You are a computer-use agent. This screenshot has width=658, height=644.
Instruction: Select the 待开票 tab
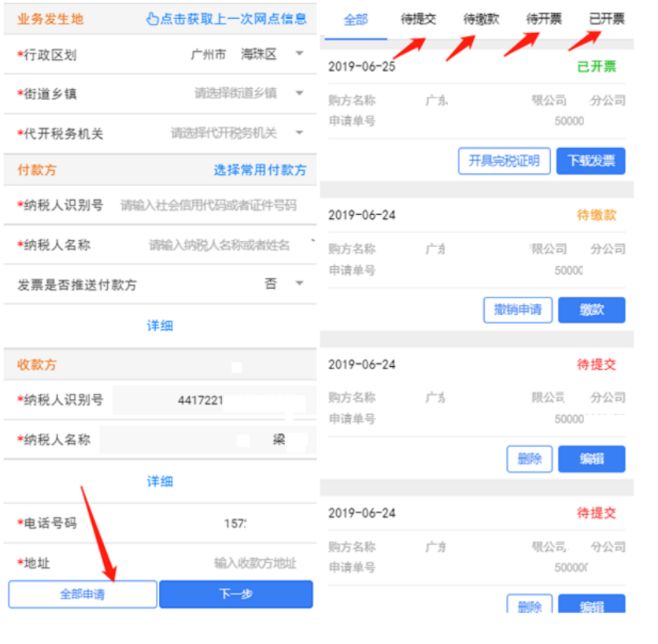(x=544, y=19)
